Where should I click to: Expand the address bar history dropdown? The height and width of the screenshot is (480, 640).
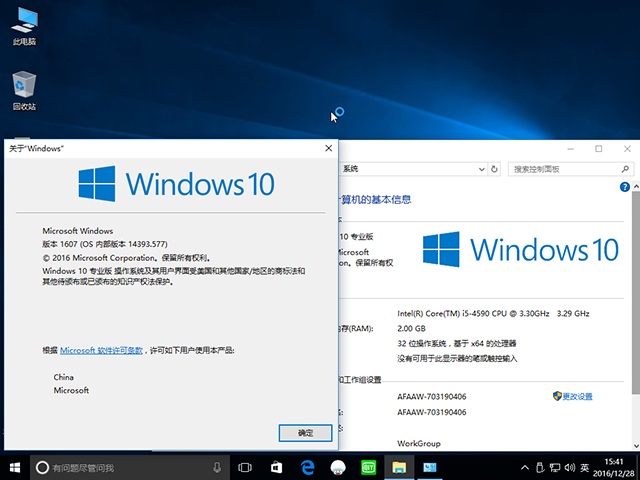pyautogui.click(x=482, y=169)
